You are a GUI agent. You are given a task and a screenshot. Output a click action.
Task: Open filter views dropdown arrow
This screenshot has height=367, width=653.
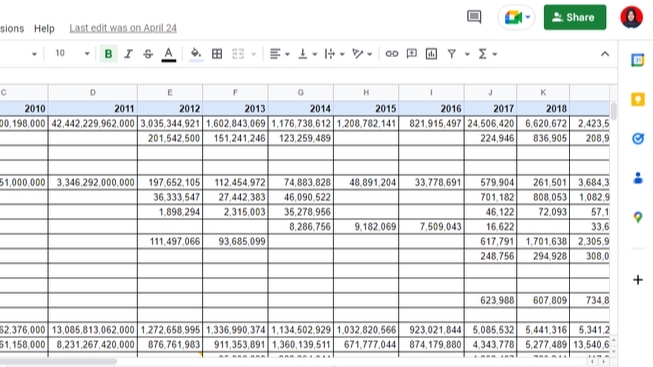[467, 54]
